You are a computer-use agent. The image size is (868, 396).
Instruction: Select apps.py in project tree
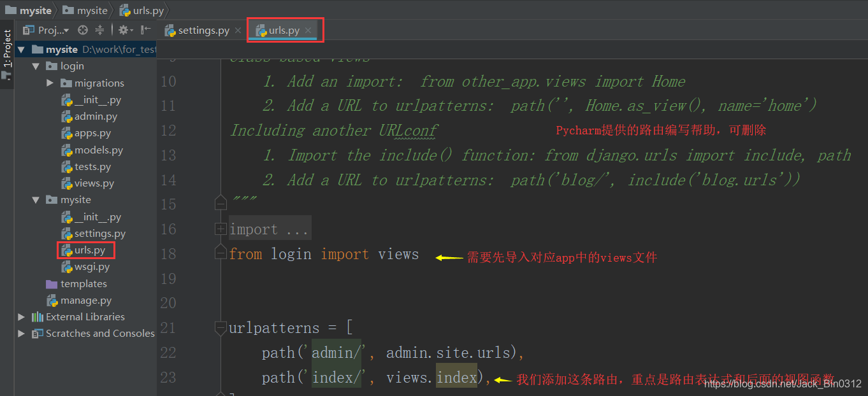point(86,133)
